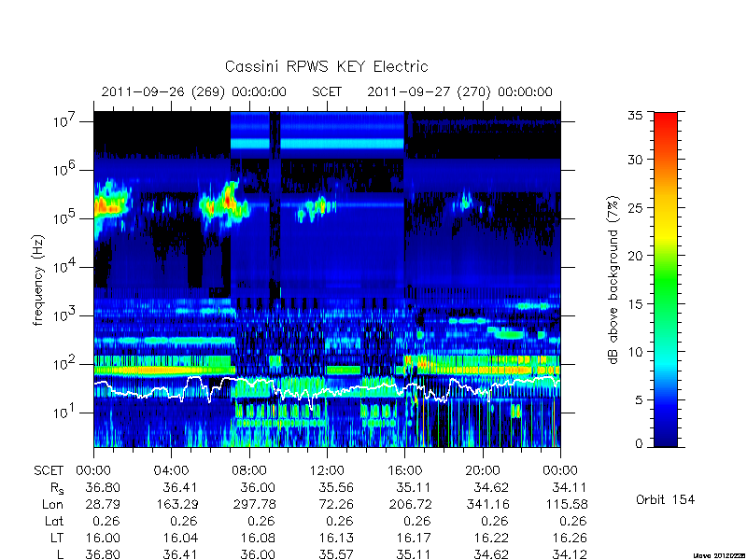Click the 'Orbit 154' text
Screen dimensions: 747x560
[x=665, y=499]
